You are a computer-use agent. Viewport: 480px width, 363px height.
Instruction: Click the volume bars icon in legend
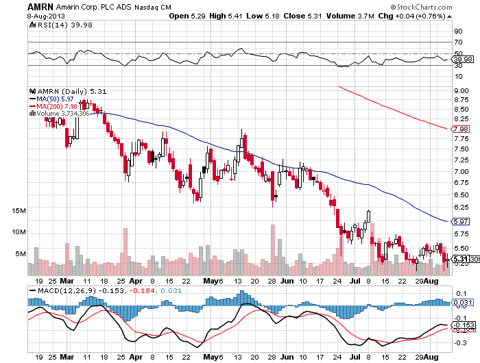coord(32,113)
